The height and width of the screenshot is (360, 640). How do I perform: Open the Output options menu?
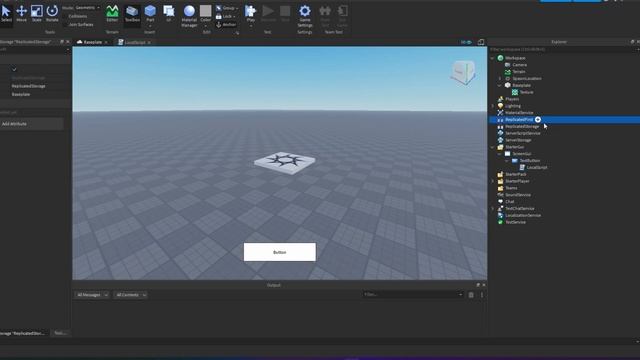pyautogui.click(x=482, y=295)
